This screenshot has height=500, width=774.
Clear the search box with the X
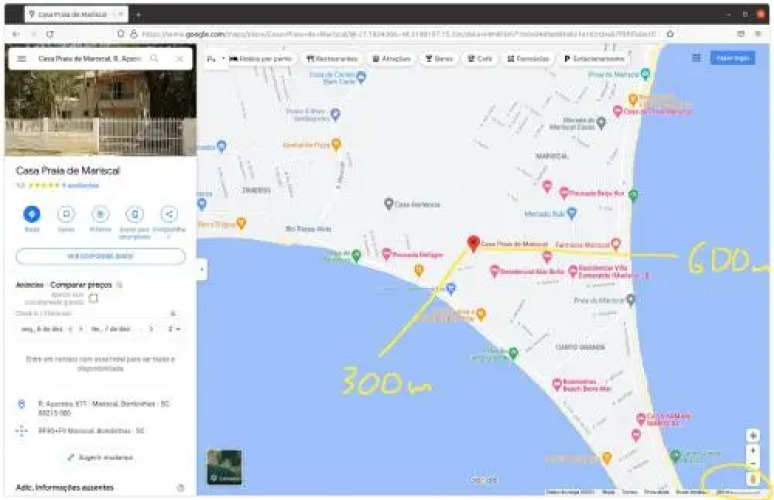pyautogui.click(x=179, y=59)
